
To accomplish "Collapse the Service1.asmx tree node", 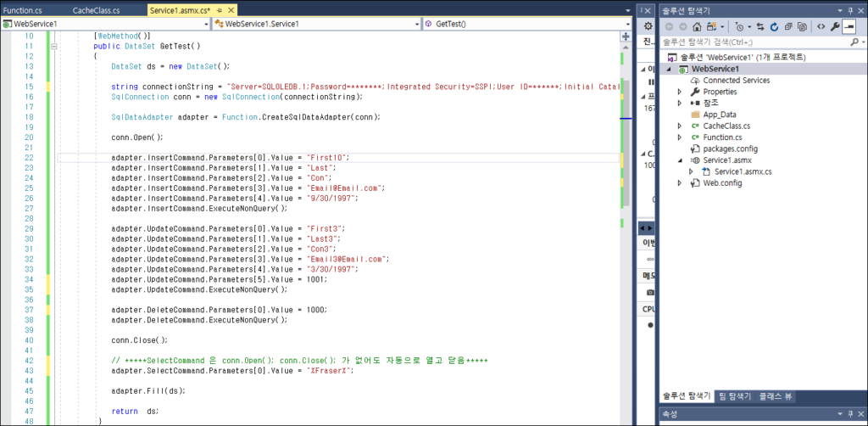I will (x=679, y=160).
